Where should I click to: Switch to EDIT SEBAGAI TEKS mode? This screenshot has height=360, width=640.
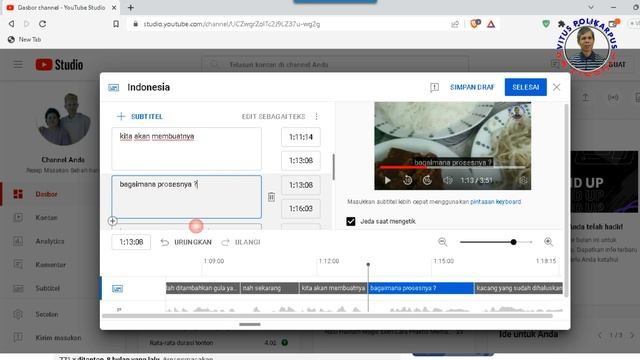273,116
